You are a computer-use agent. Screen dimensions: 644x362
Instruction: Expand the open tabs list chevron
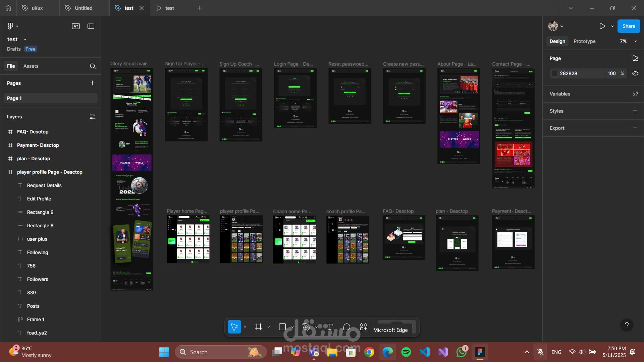coord(571,8)
